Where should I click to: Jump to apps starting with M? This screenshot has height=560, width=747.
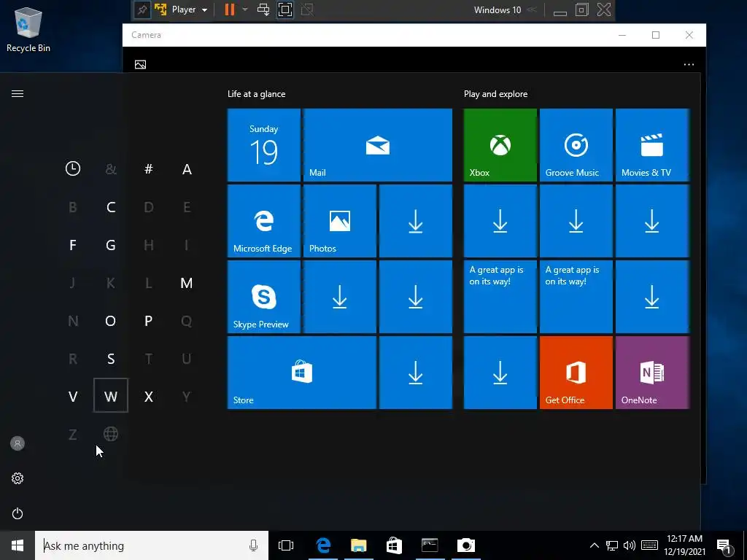tap(187, 283)
